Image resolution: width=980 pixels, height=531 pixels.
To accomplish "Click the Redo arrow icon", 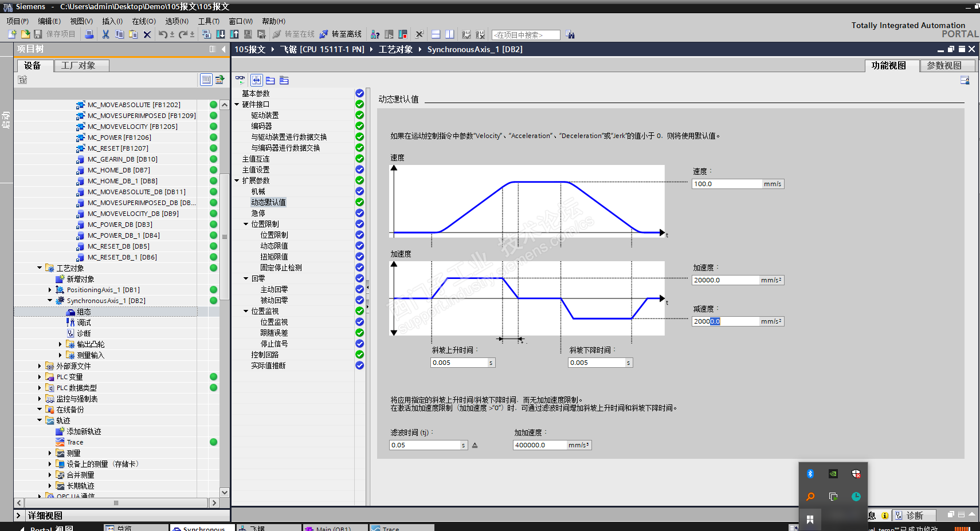I will point(183,34).
